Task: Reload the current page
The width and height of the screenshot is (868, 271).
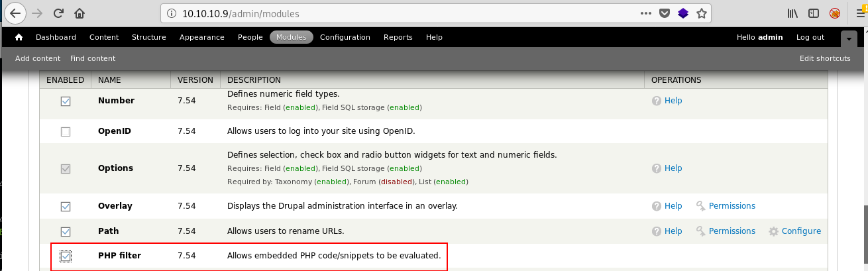Action: tap(58, 13)
